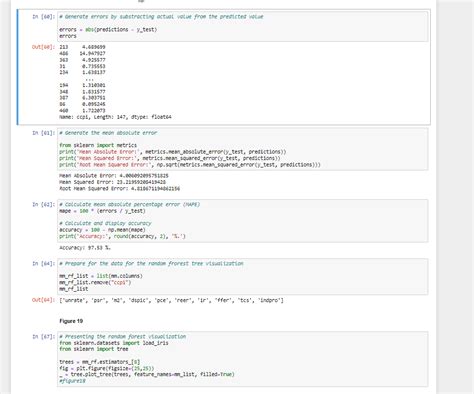Click output row index 348
Screen dimensions: 474x394
82,92
